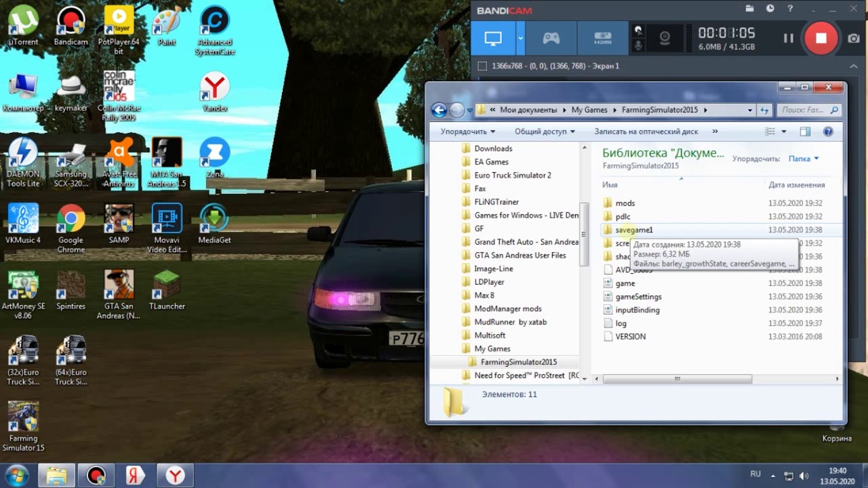Refresh the Explorer folder view
The image size is (868, 488).
pyautogui.click(x=764, y=110)
